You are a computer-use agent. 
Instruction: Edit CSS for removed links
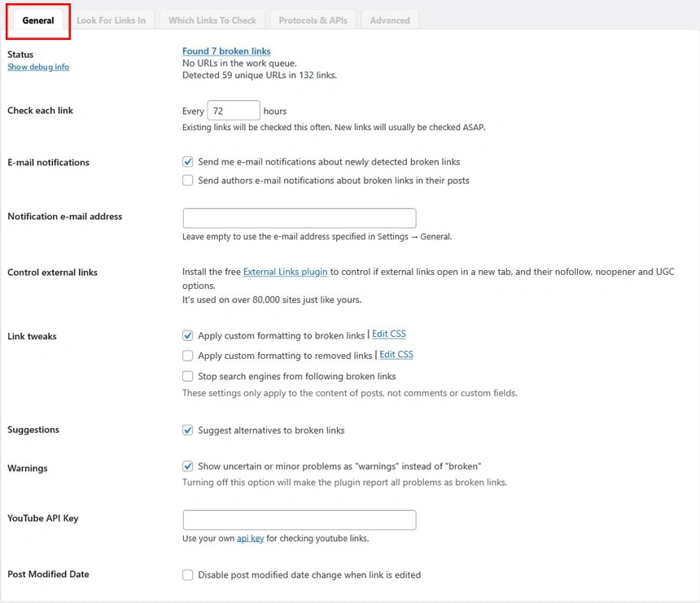click(x=396, y=355)
